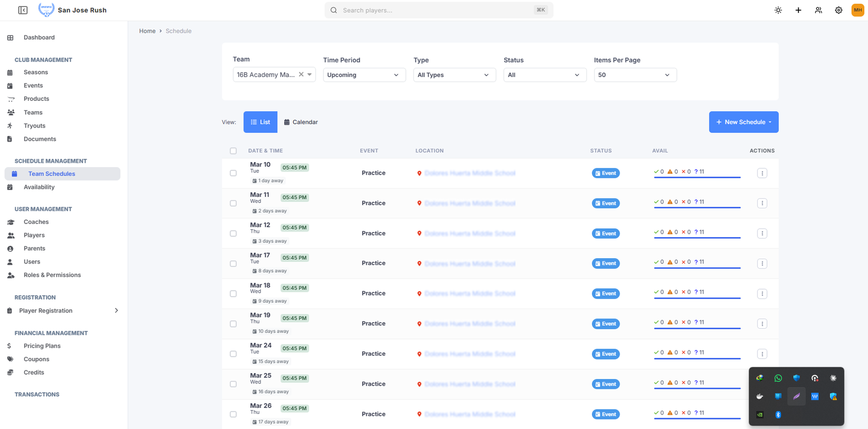Clear the selected 16B Academy team

[x=301, y=75]
